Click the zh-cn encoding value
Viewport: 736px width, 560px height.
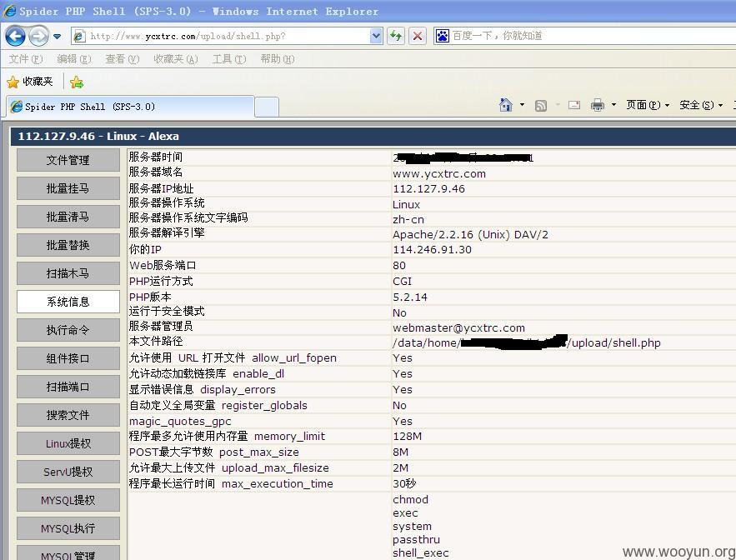pyautogui.click(x=408, y=219)
